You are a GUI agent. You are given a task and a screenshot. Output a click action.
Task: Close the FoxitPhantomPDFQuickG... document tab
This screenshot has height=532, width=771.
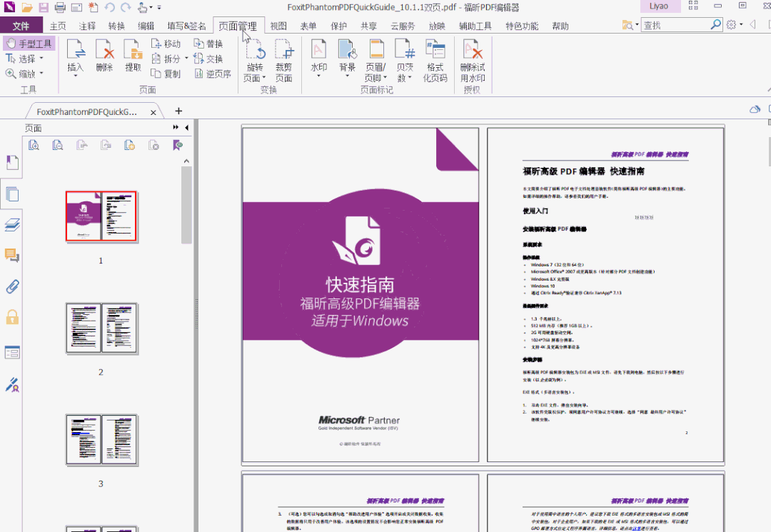tap(153, 112)
